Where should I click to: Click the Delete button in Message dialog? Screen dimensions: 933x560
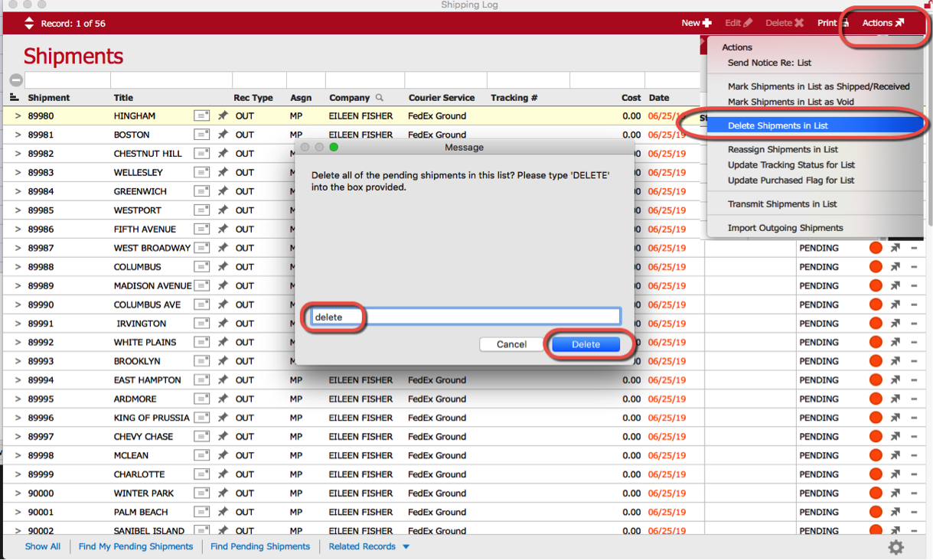pyautogui.click(x=586, y=344)
